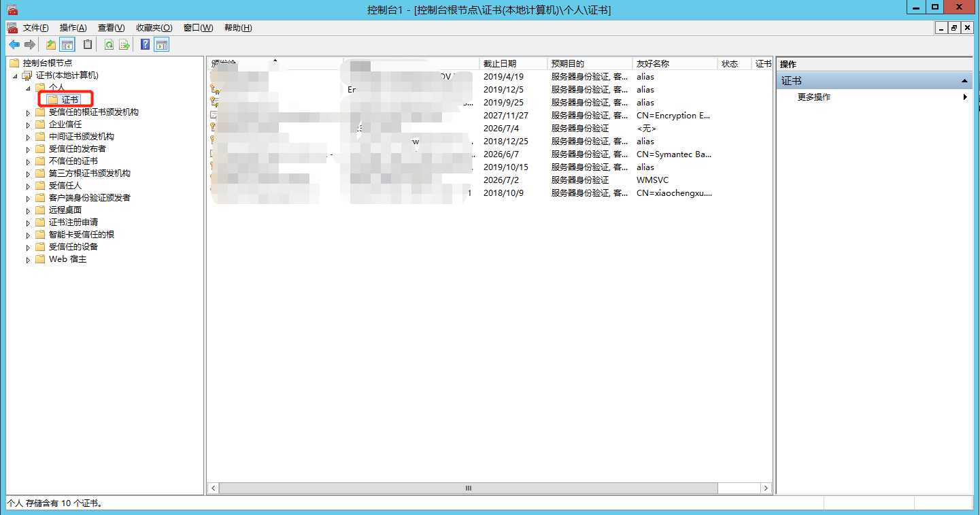Toggle the Show/Hide Console Tree icon
Screen dimensions: 980x515
(67, 45)
